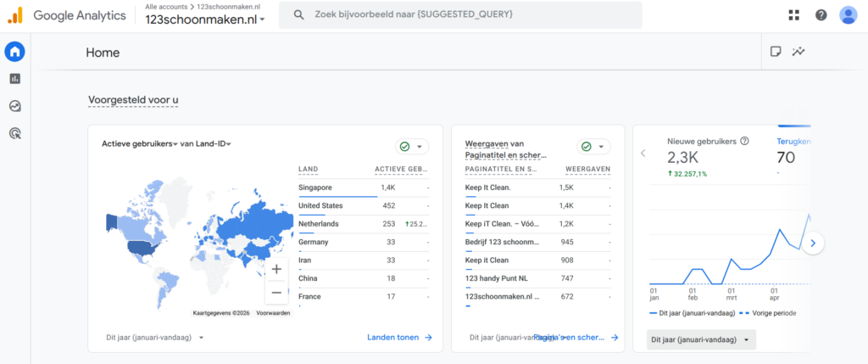The image size is (868, 364).
Task: Open the 123schoonmaken.nl property selector
Action: 205,20
